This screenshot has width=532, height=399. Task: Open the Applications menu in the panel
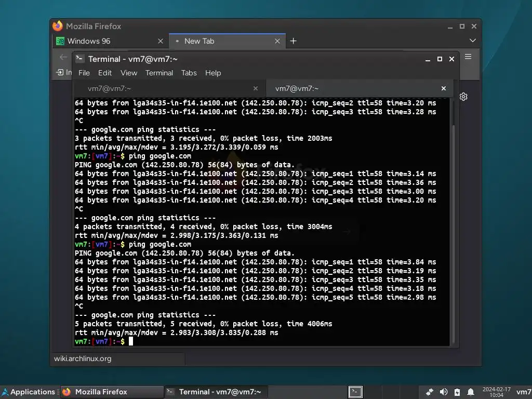coord(30,392)
